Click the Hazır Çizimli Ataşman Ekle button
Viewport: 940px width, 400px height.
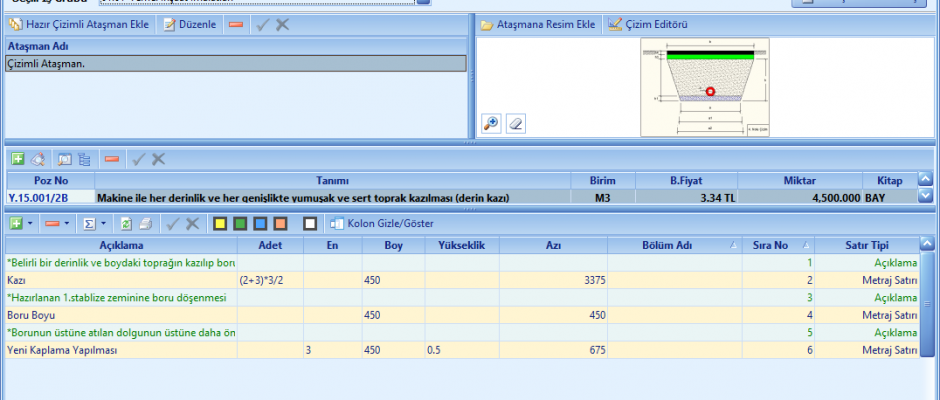pyautogui.click(x=80, y=23)
